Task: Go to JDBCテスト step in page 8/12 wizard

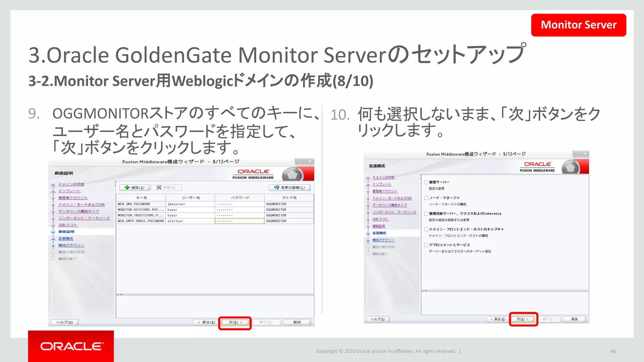Action: pyautogui.click(x=68, y=225)
